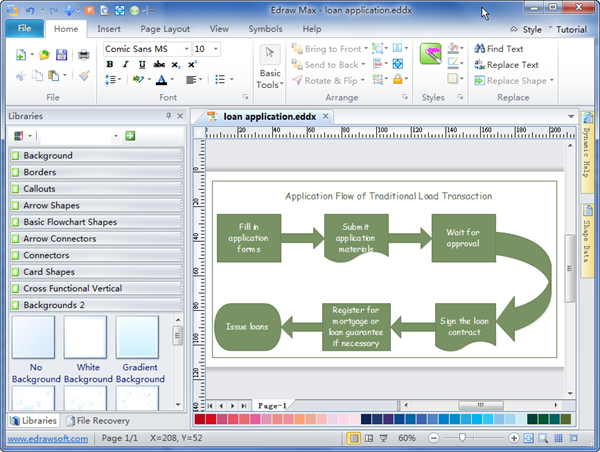Click the Bold formatting icon
600x452 pixels.
pyautogui.click(x=110, y=64)
